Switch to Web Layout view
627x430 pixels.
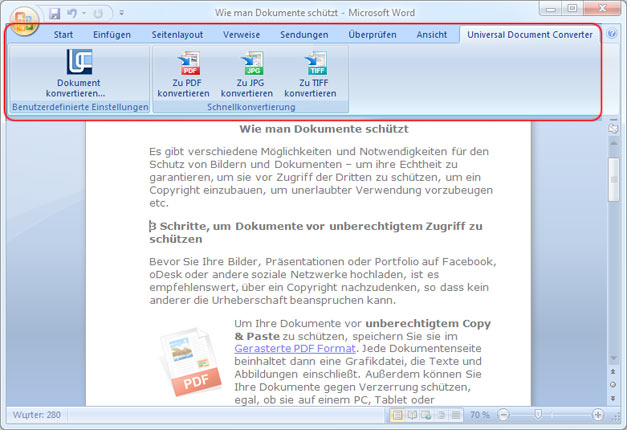(x=426, y=415)
